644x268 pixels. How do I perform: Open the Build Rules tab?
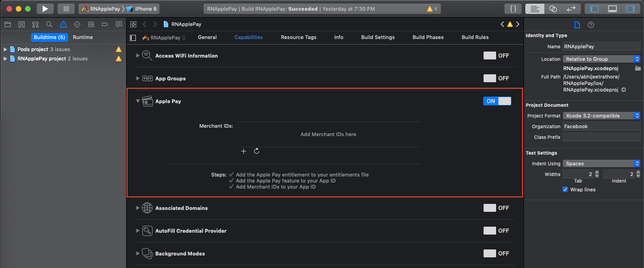pos(475,37)
